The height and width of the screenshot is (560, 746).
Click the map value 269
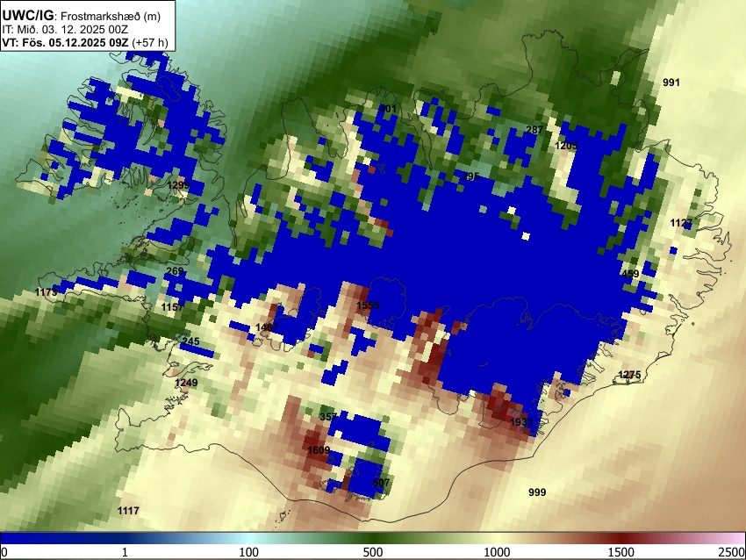[175, 271]
